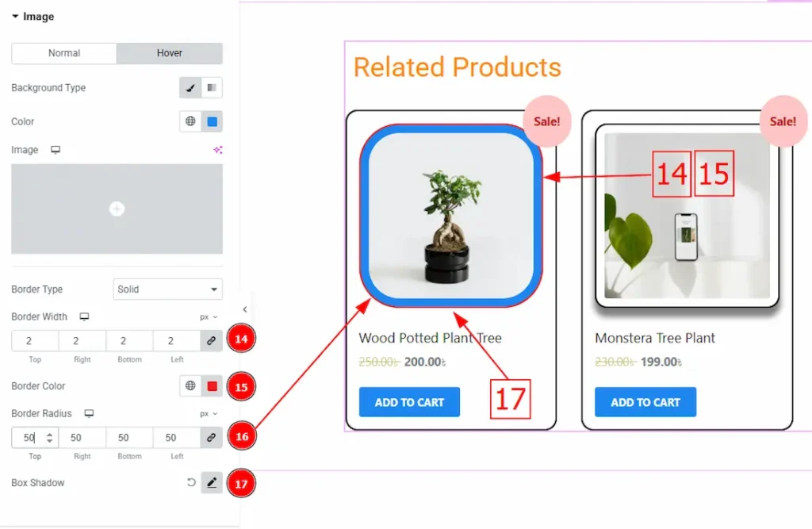812x529 pixels.
Task: Click the AI sparkle icon beside Image
Action: click(x=217, y=150)
